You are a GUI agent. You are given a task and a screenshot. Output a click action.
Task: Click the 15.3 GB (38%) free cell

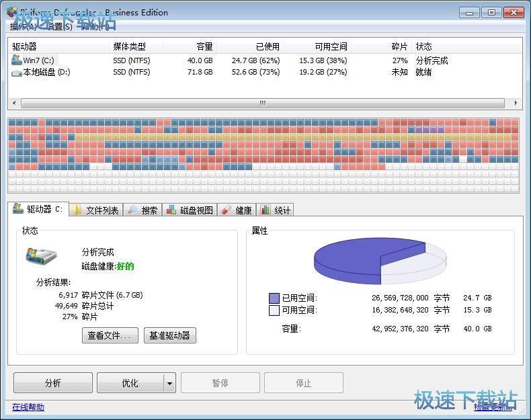pos(323,60)
